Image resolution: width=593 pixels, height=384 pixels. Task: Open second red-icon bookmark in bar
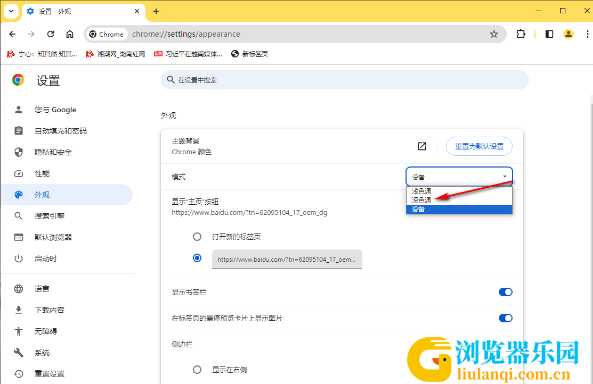tap(115, 54)
